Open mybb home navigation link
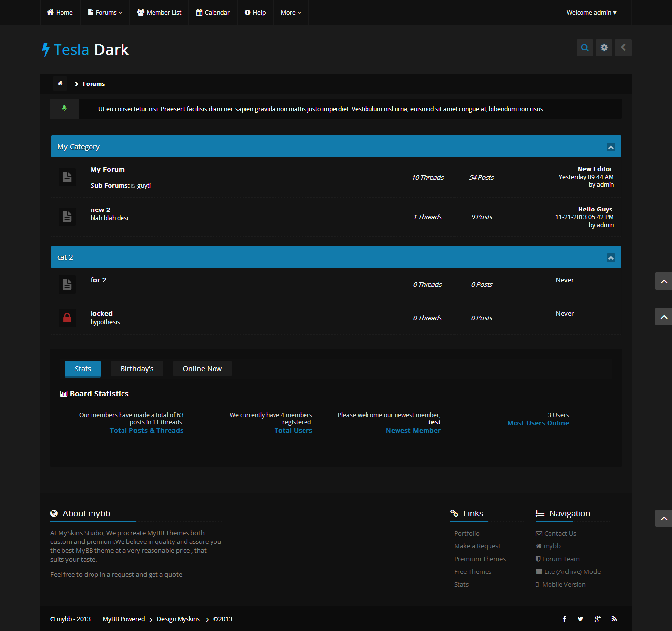The image size is (672, 631). tap(548, 546)
